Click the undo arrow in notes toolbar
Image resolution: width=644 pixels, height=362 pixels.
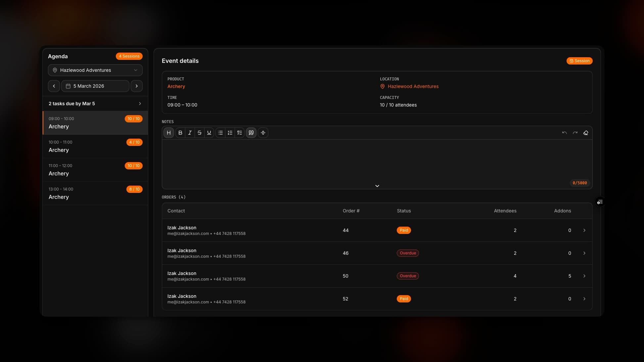pos(565,133)
